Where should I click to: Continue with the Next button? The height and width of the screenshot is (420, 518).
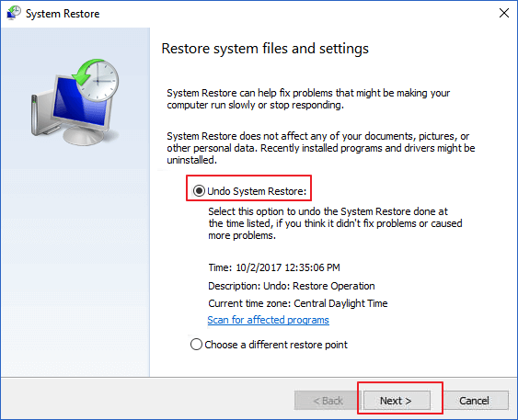pos(397,401)
